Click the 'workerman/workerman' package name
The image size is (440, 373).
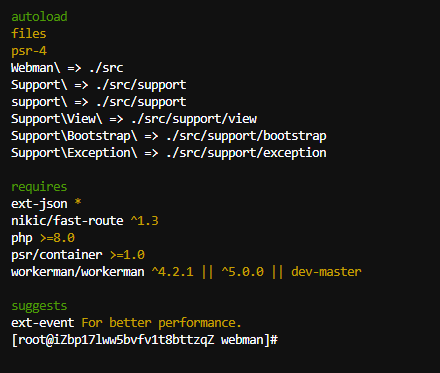coord(78,272)
